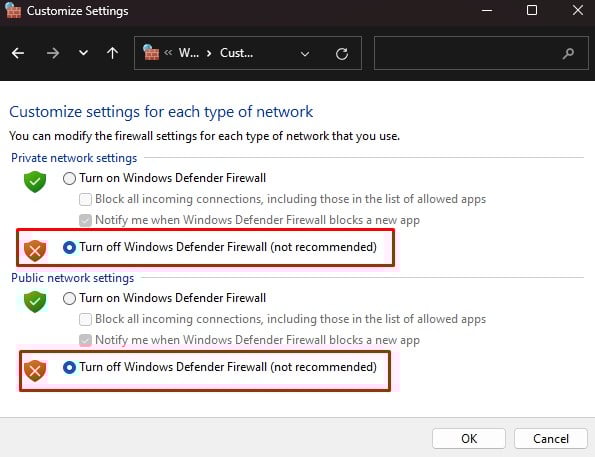The width and height of the screenshot is (595, 457).
Task: Discard changes with the Cancel button
Action: tap(551, 438)
